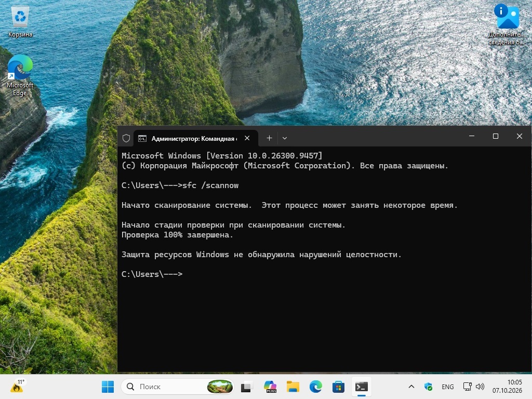Click the 'Microsoft Windows [Version 10.0.26300.9457]' line
532x399 pixels.
coord(222,156)
